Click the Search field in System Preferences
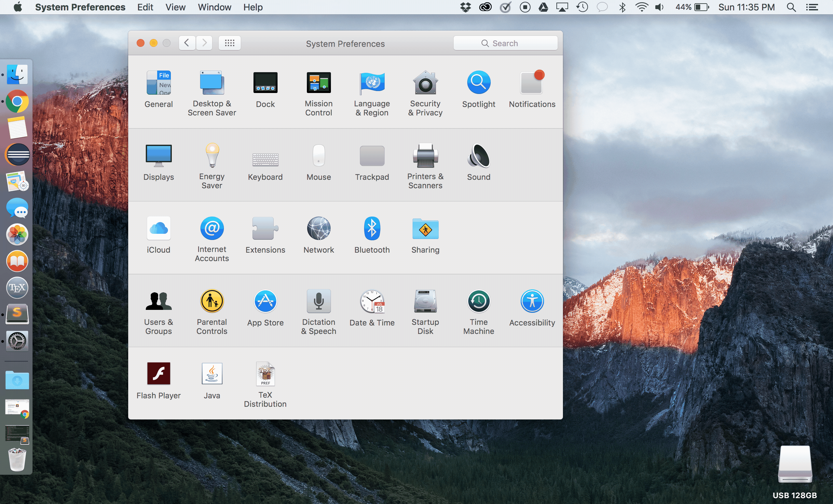 tap(505, 43)
